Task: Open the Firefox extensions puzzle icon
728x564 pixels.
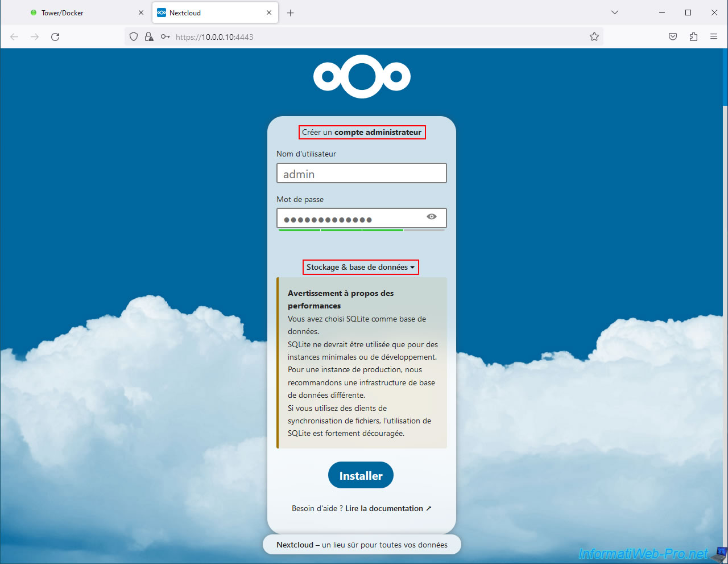Action: [x=693, y=37]
